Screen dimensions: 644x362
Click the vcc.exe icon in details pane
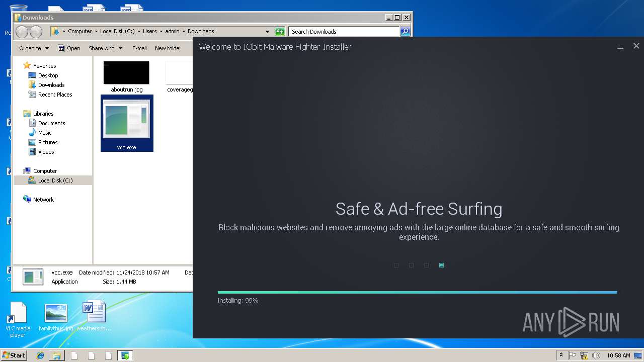point(33,277)
